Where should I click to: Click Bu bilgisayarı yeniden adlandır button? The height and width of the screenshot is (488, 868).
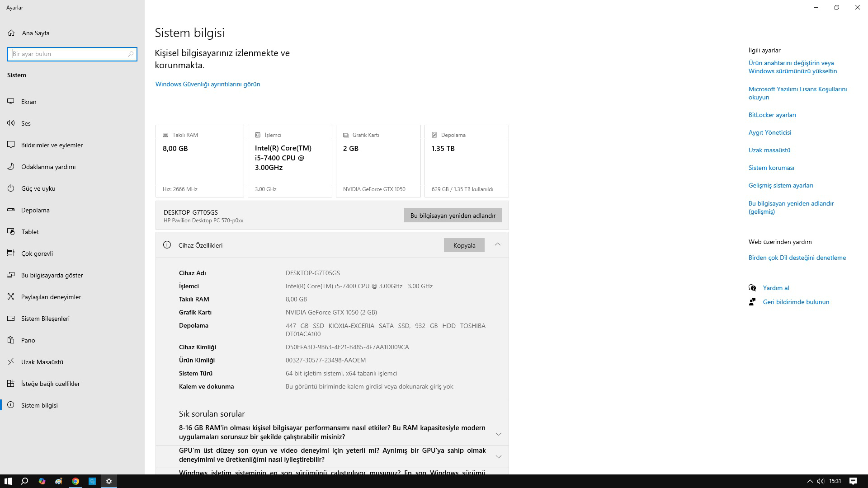tap(453, 216)
